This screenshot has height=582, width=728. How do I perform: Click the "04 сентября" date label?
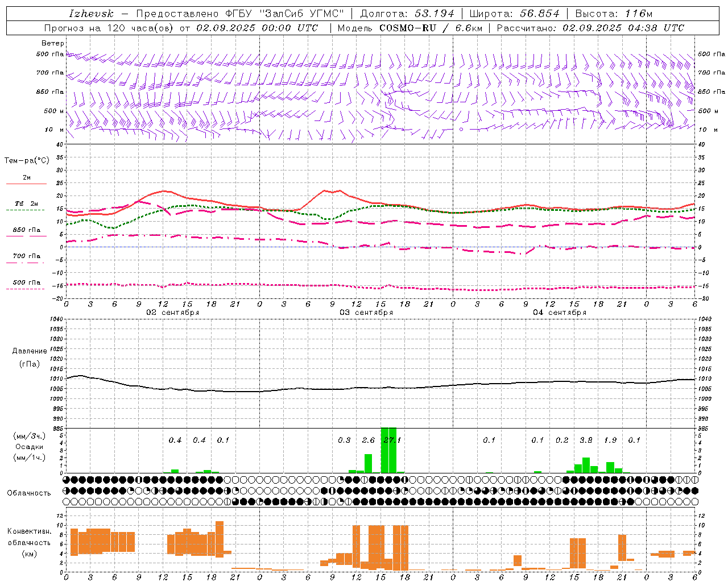coord(560,313)
